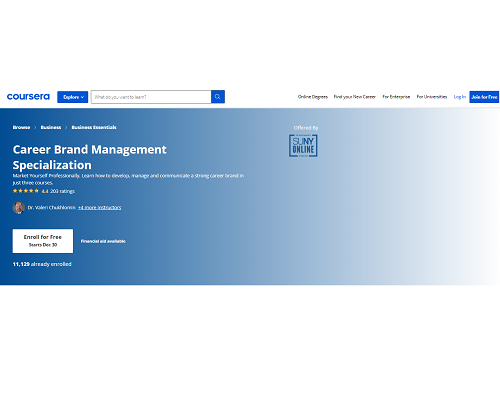Open the Online Degrees link
The height and width of the screenshot is (400, 500).
pos(313,97)
